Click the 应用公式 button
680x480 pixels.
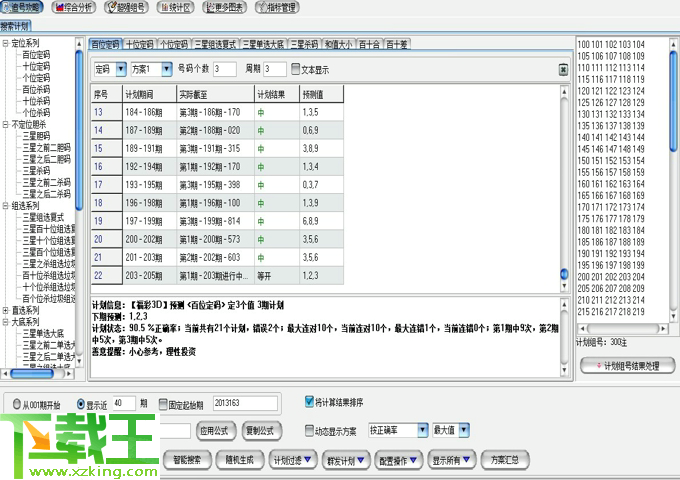pos(214,430)
